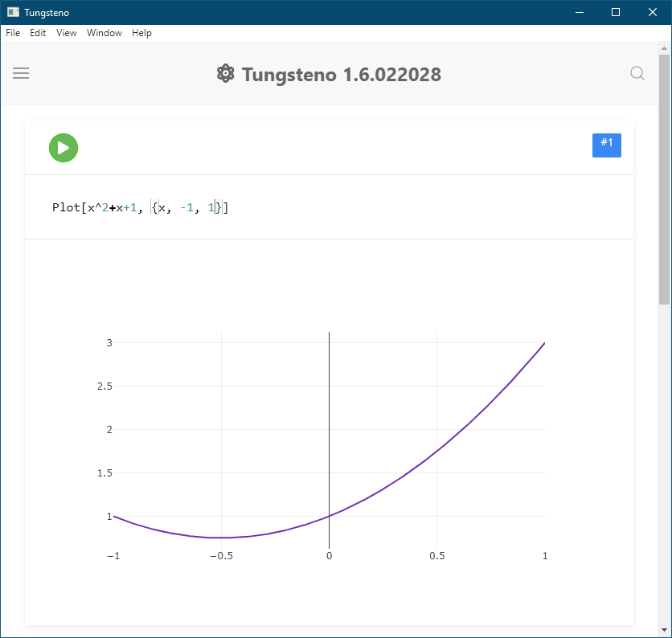The width and height of the screenshot is (672, 638).
Task: Open the Edit menu
Action: pos(38,33)
